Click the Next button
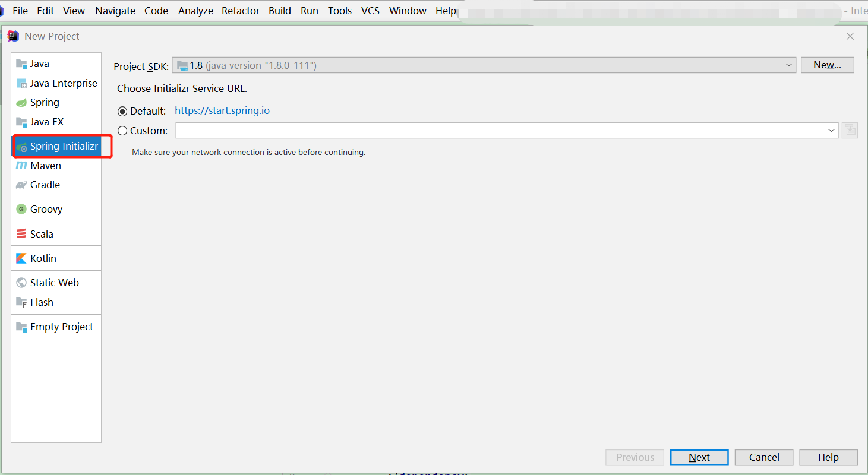Viewport: 868px width, 475px height. pos(699,457)
